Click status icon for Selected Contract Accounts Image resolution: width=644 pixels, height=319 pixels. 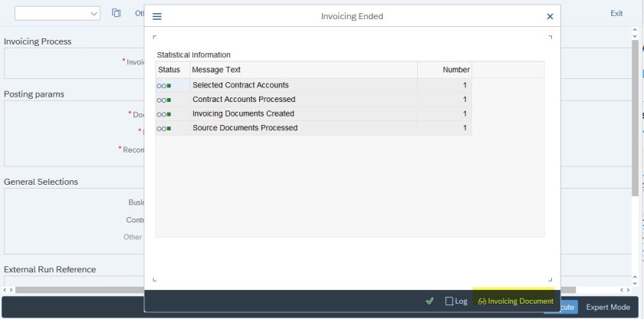tap(164, 85)
